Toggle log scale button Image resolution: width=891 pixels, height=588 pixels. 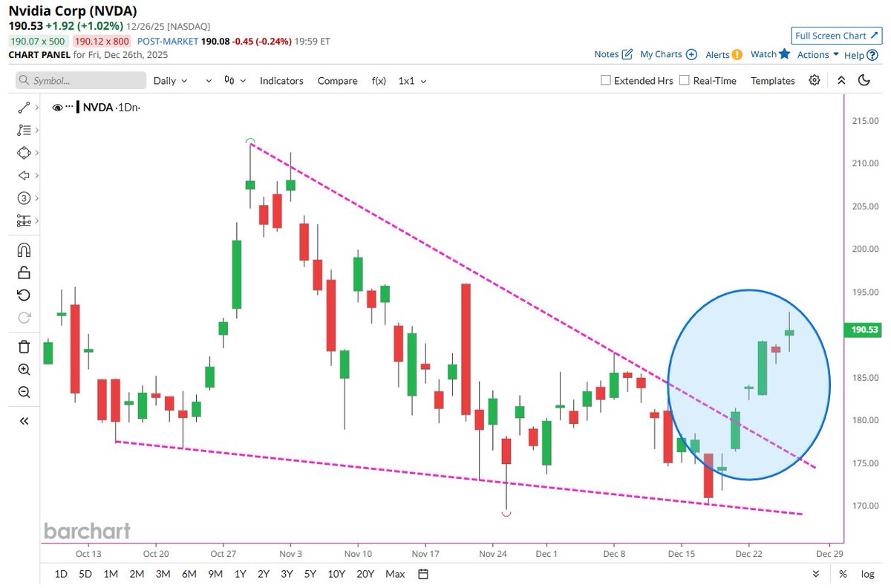coord(867,574)
